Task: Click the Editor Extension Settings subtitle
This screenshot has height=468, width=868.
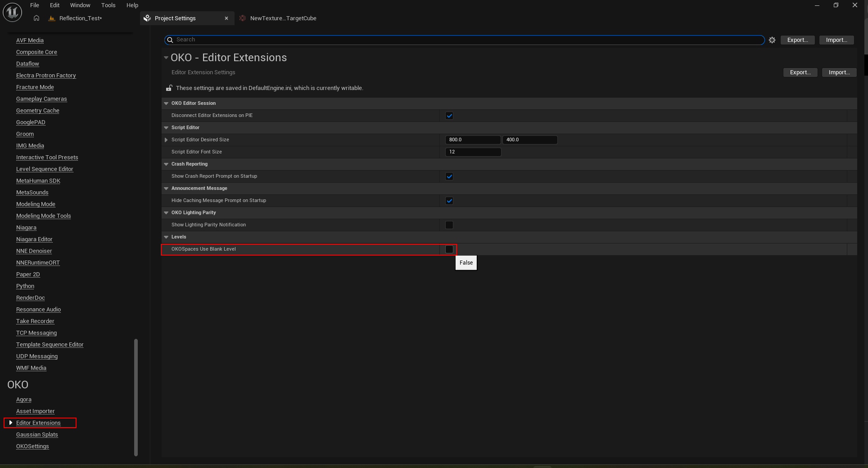Action: tap(203, 72)
